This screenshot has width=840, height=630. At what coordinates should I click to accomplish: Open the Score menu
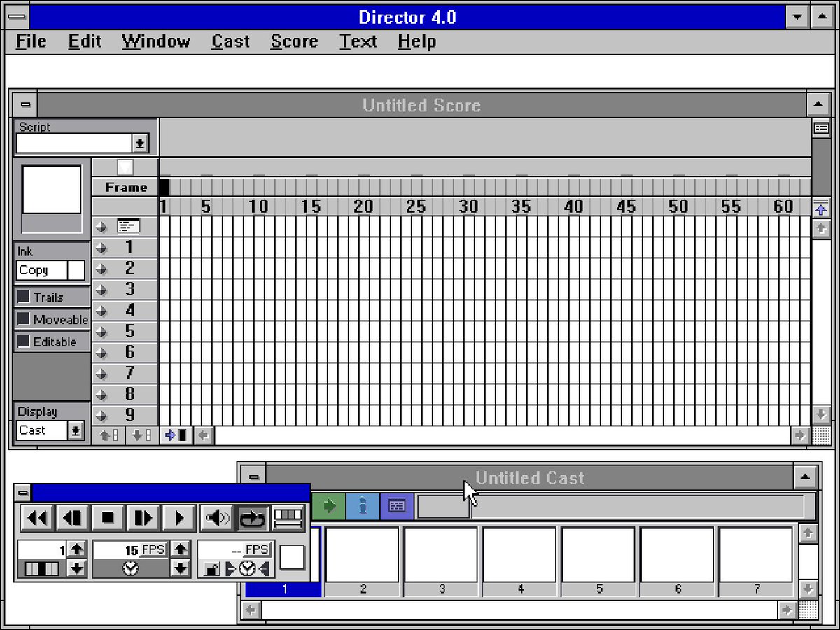point(294,41)
